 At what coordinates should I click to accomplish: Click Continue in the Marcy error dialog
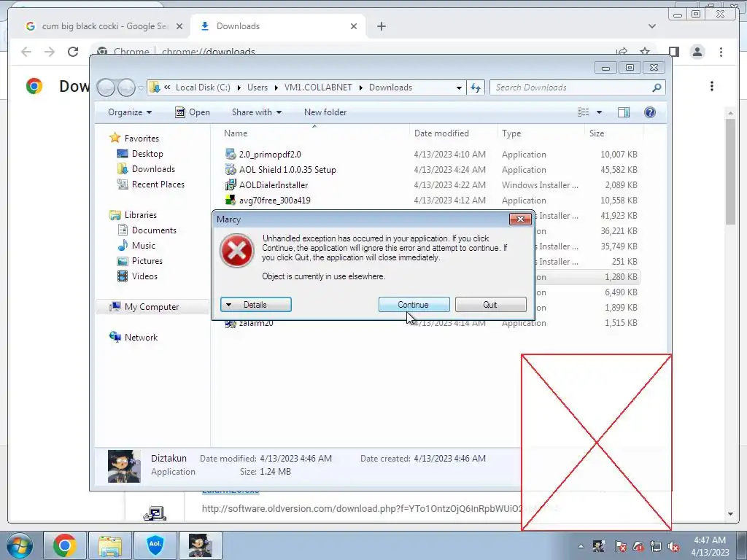click(414, 305)
